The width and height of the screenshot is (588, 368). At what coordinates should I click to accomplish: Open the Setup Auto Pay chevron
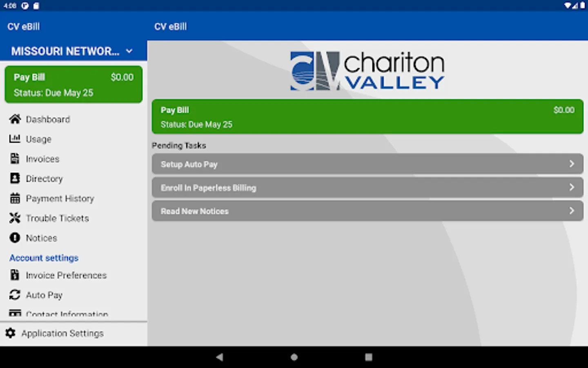coord(572,164)
